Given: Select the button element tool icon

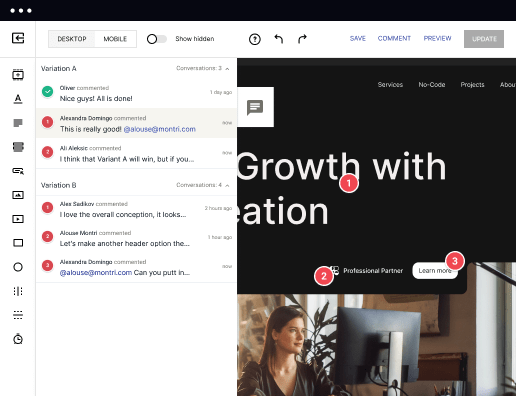Looking at the screenshot, I should point(18,171).
